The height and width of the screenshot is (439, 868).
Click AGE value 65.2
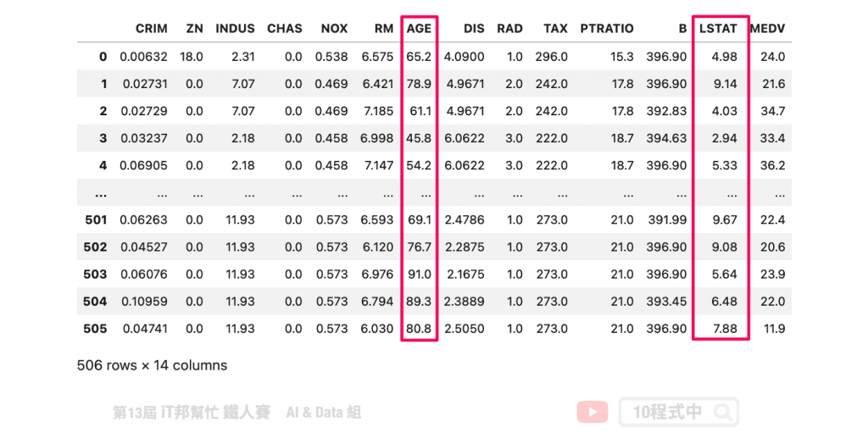[419, 57]
